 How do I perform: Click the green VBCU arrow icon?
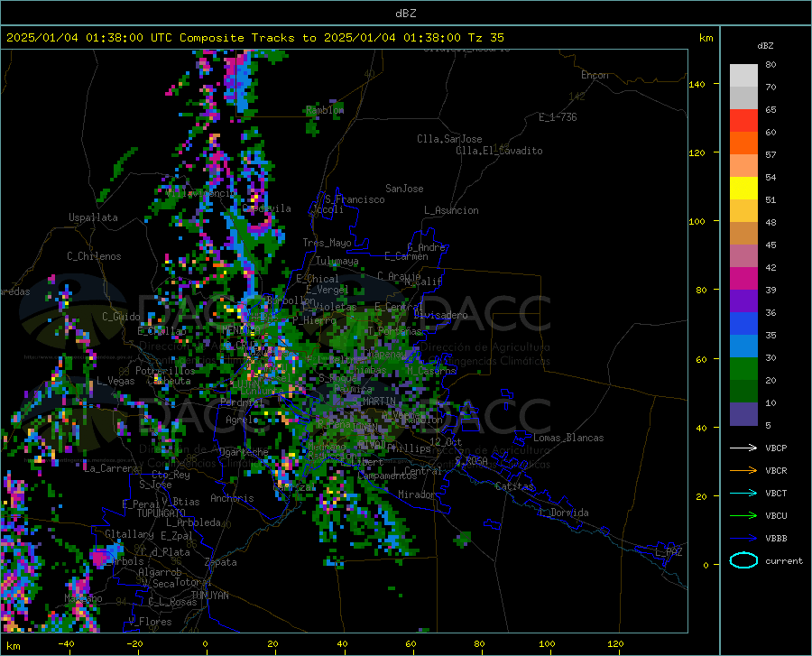pos(743,516)
